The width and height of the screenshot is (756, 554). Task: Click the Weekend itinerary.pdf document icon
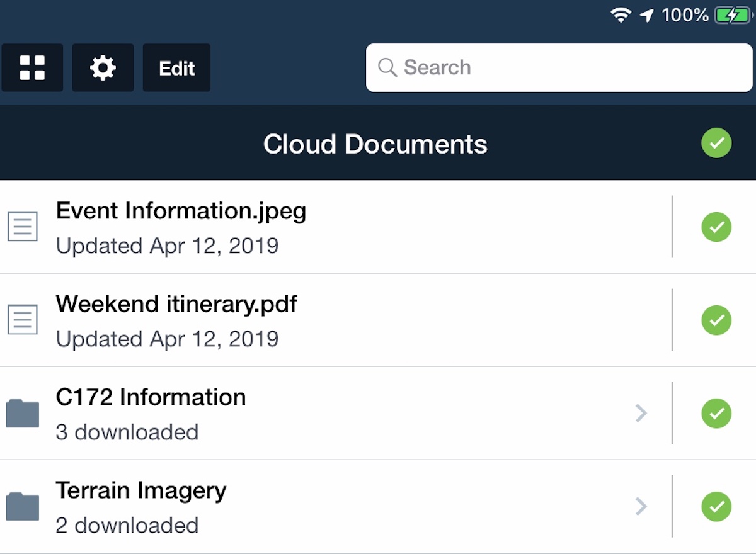point(23,320)
